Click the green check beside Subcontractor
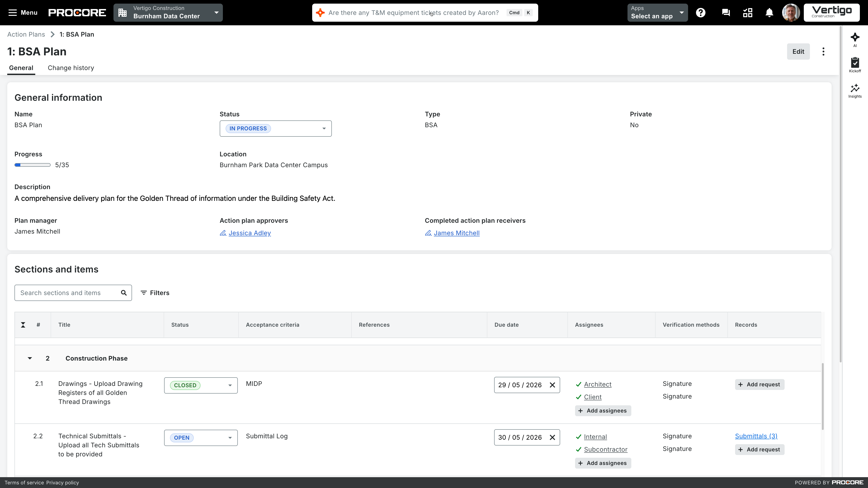868x488 pixels. (x=579, y=450)
